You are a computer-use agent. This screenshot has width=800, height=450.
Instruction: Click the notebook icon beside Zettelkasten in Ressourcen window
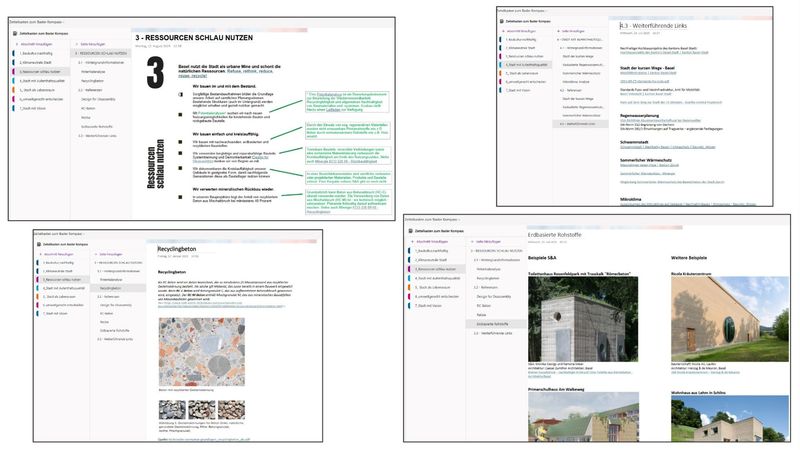click(x=17, y=33)
